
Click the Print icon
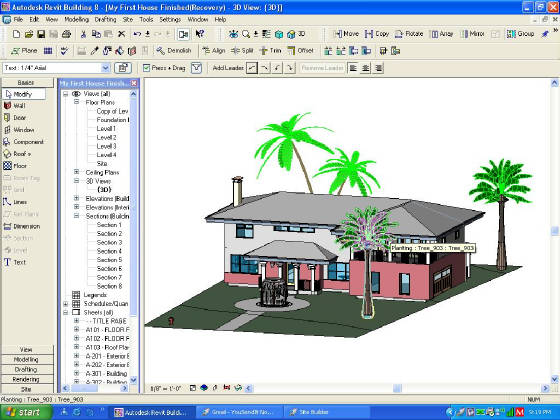point(66,34)
